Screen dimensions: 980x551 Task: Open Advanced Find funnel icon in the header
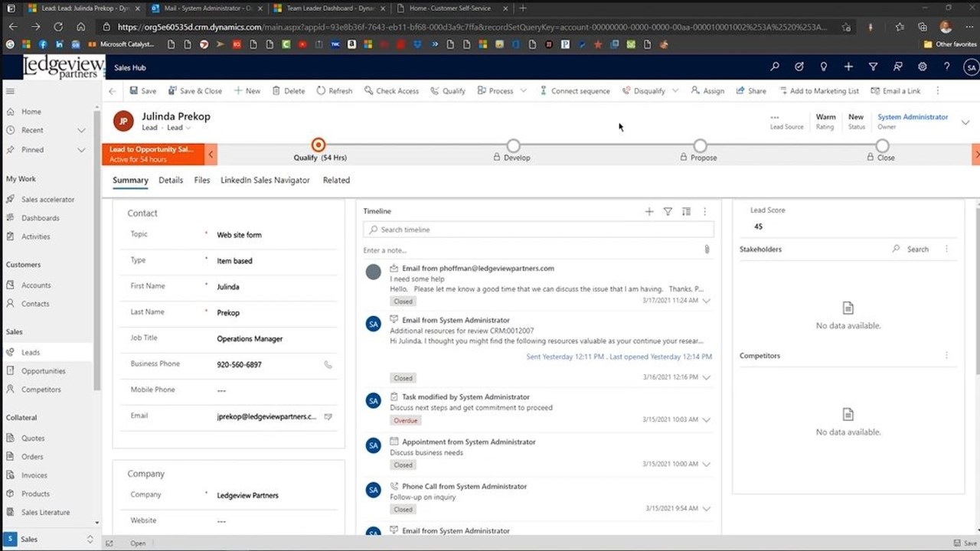click(873, 67)
